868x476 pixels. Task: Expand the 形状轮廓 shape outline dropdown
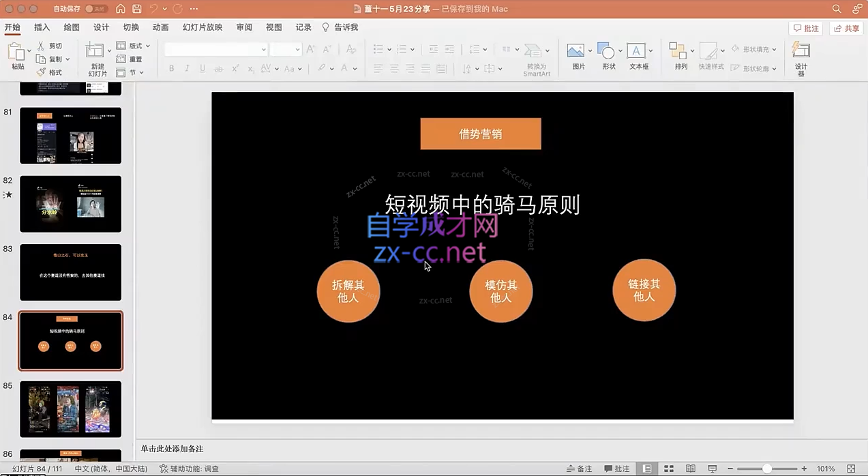click(x=774, y=68)
